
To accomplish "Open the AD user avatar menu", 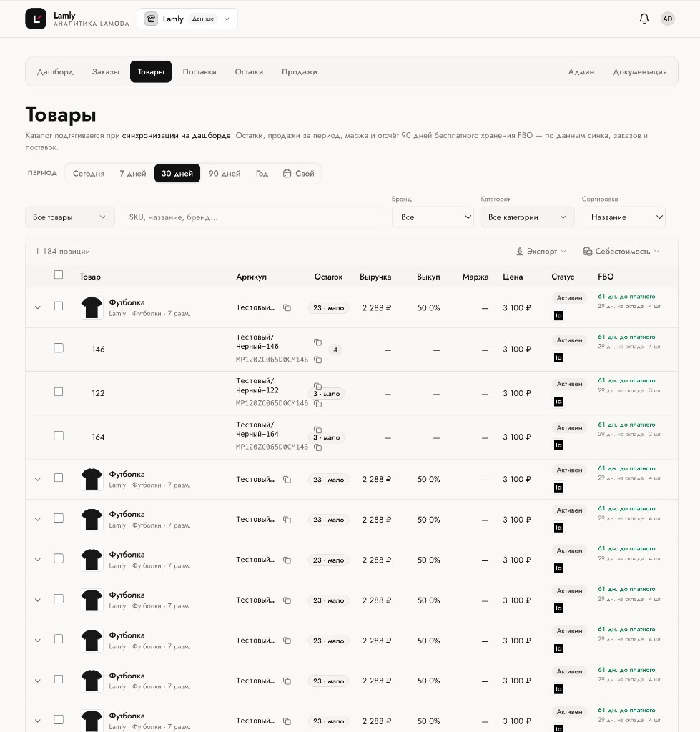I will coord(667,19).
